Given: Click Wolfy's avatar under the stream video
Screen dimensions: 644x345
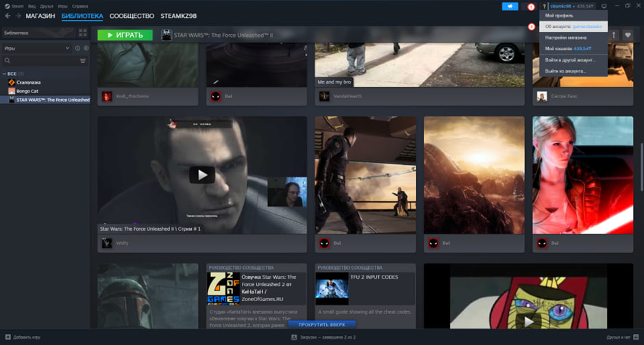Looking at the screenshot, I should (x=107, y=243).
